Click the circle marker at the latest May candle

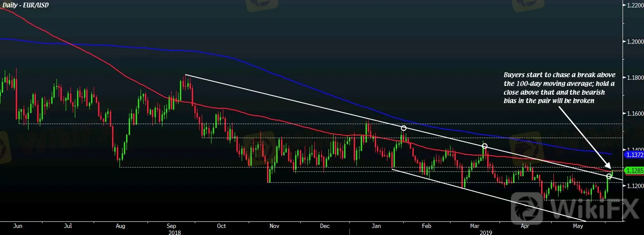point(609,176)
